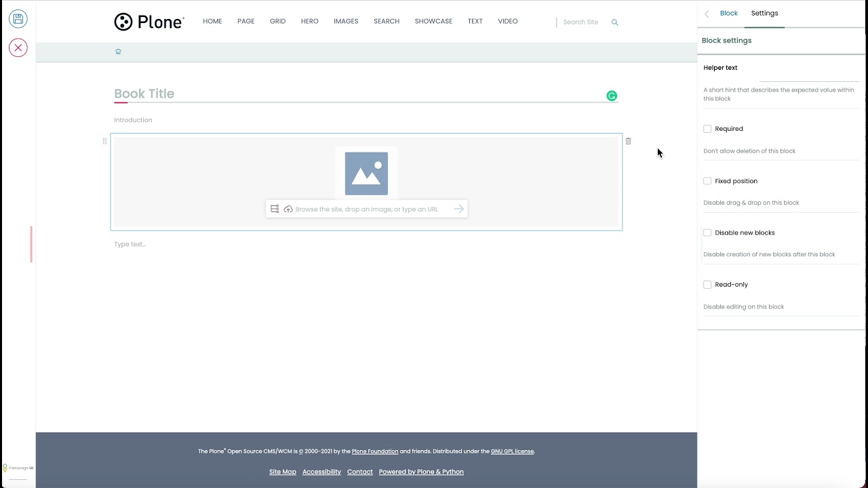Open the Fratanaga UI badge
Screen dimensions: 868x488
[18, 468]
